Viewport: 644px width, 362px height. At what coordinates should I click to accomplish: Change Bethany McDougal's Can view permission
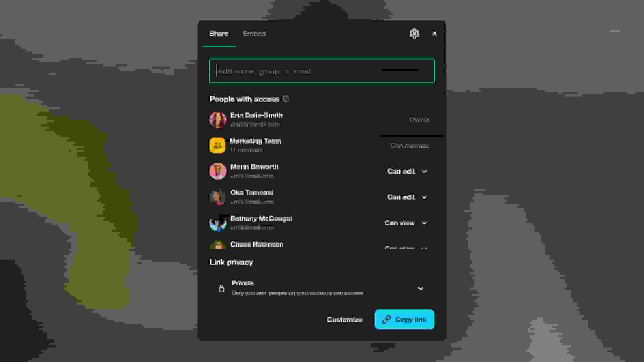[x=405, y=223]
